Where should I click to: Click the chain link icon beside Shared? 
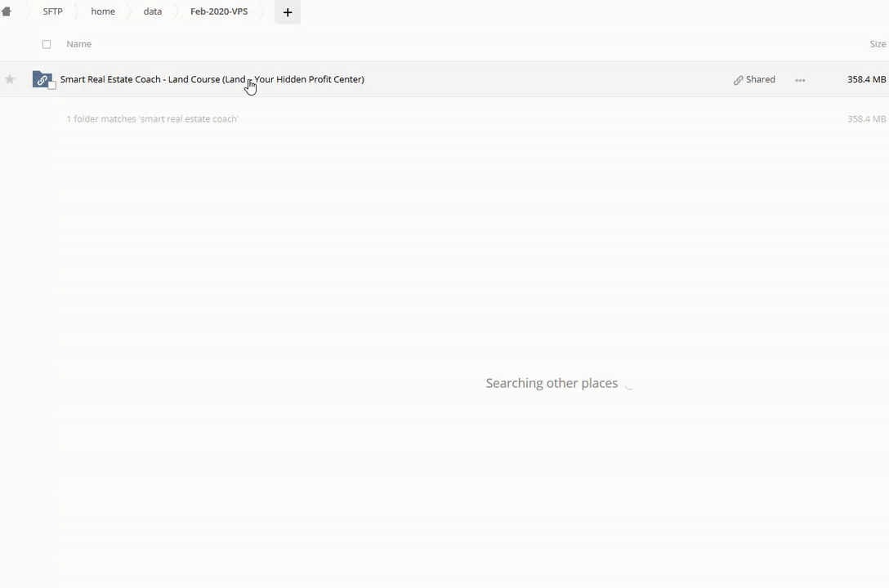[x=738, y=80]
